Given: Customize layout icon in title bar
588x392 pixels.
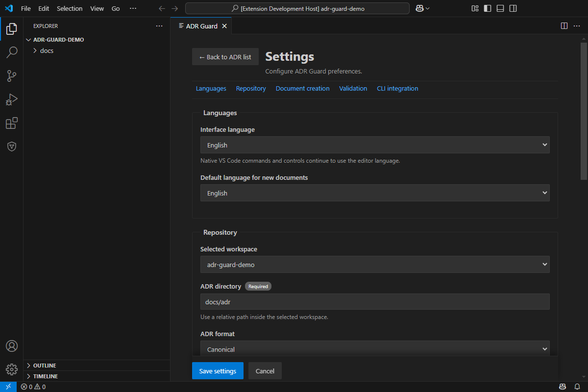Looking at the screenshot, I should [x=475, y=8].
